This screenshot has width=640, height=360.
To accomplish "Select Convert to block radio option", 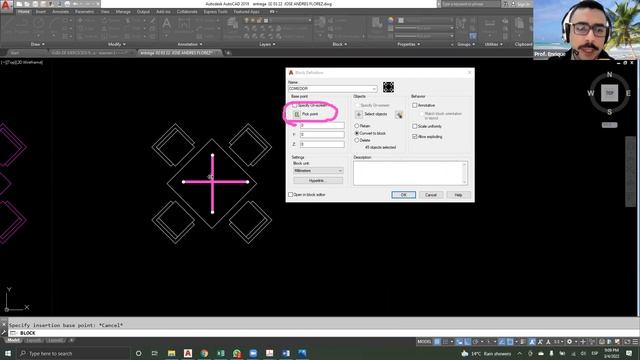I will [x=357, y=133].
